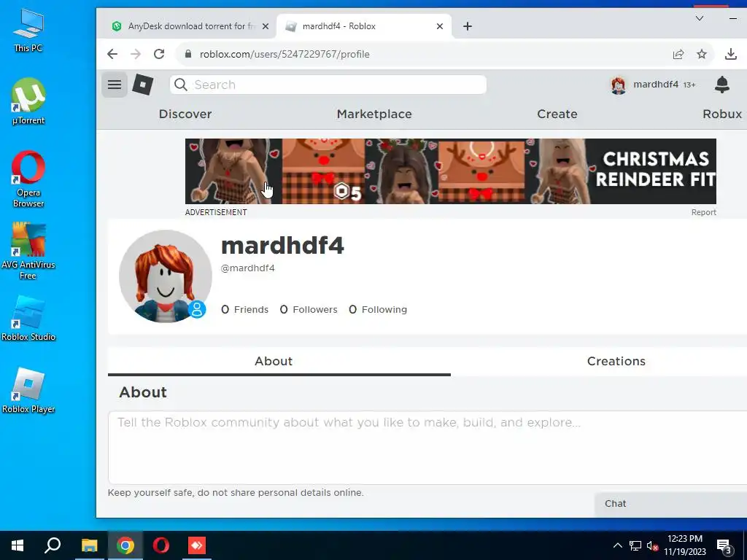The height and width of the screenshot is (560, 747).
Task: Click muted volume tray icon
Action: click(x=652, y=545)
